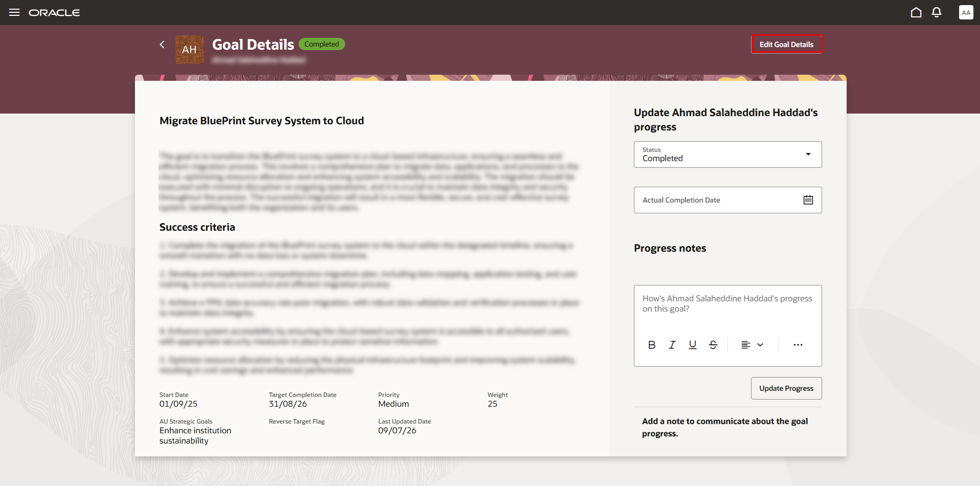Image resolution: width=980 pixels, height=486 pixels.
Task: Go to the home page icon
Action: tap(916, 12)
